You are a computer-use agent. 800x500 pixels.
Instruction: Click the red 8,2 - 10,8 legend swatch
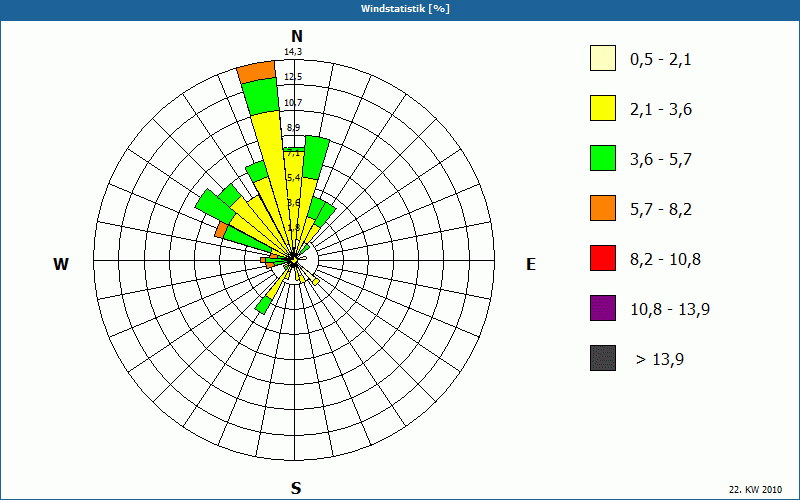coord(603,258)
